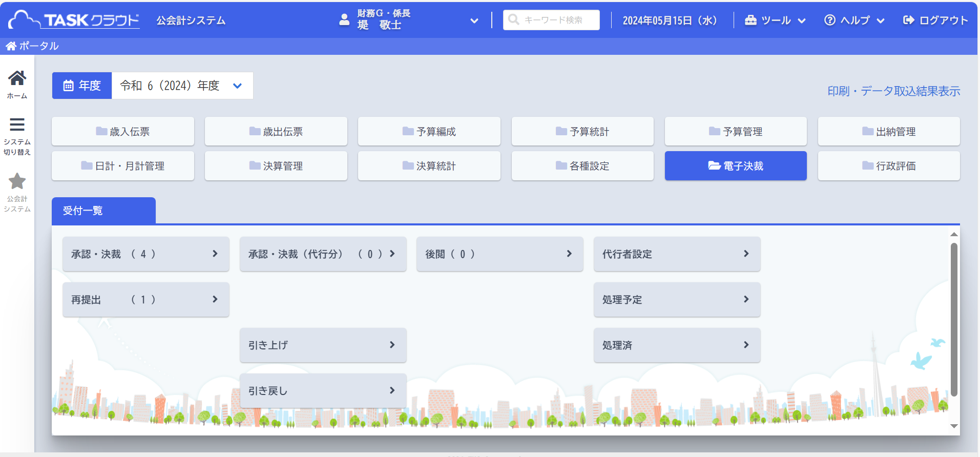Click the user profile icon
Viewport: 980px width, 457px height.
click(344, 20)
